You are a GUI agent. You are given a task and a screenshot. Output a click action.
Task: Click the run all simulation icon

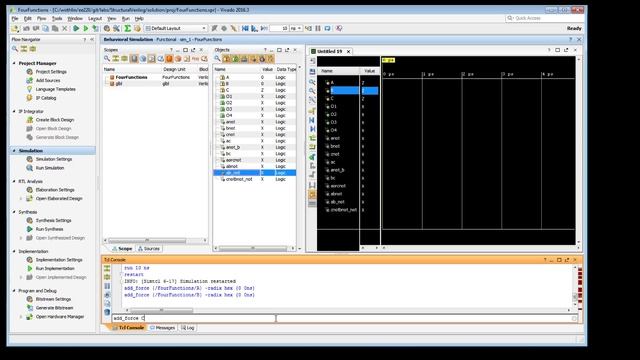click(254, 28)
